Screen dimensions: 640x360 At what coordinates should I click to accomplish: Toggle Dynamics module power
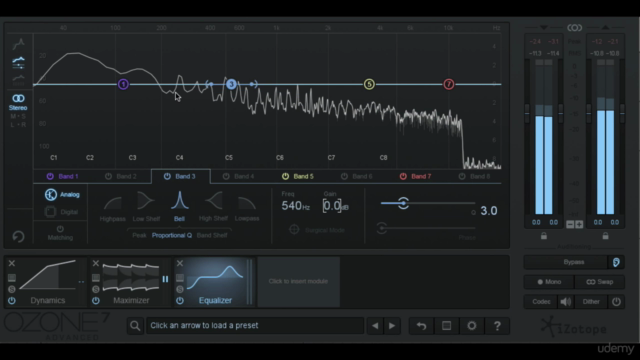12,300
